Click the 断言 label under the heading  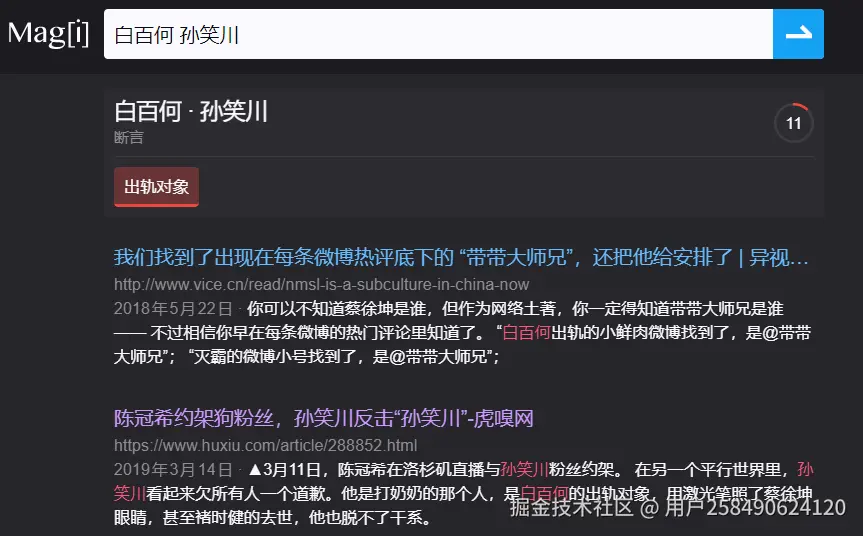tap(129, 137)
